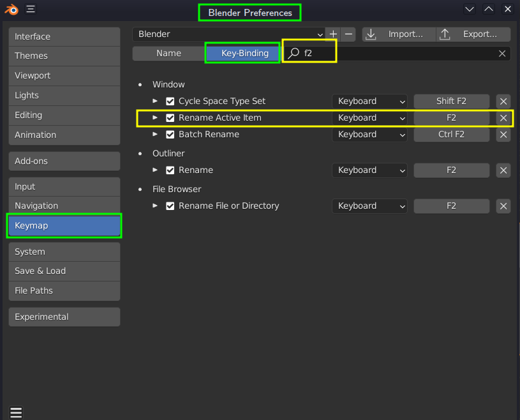Go to the File Paths section
Viewport: 520px width, 420px height.
point(64,291)
